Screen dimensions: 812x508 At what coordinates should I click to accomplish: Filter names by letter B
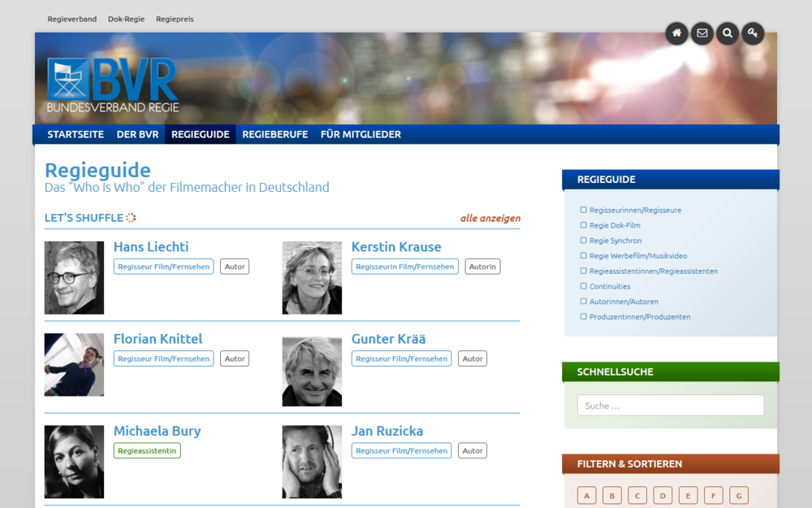[612, 496]
